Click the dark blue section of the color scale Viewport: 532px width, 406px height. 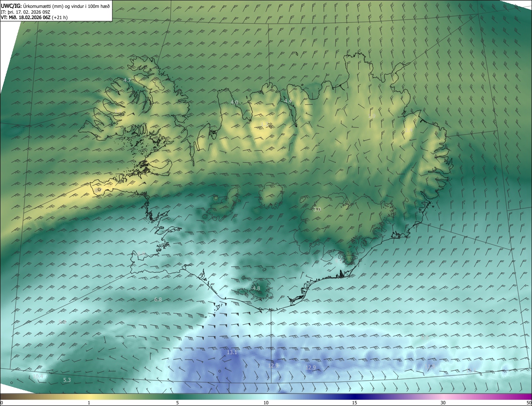355,396
